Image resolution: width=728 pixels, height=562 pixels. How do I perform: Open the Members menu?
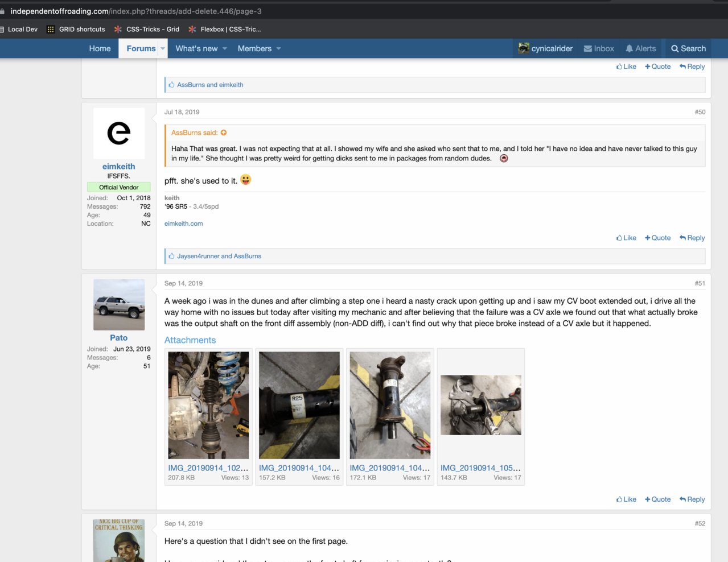click(x=254, y=48)
